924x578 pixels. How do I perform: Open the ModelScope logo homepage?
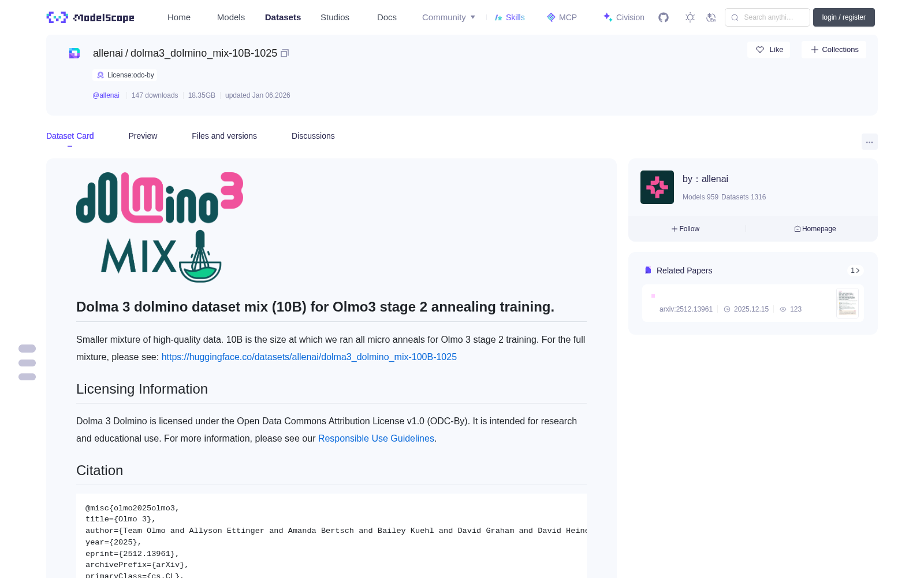[x=91, y=17]
